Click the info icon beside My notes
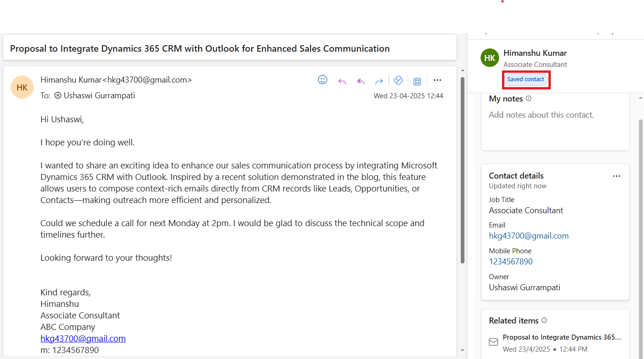The image size is (644, 359). (529, 98)
